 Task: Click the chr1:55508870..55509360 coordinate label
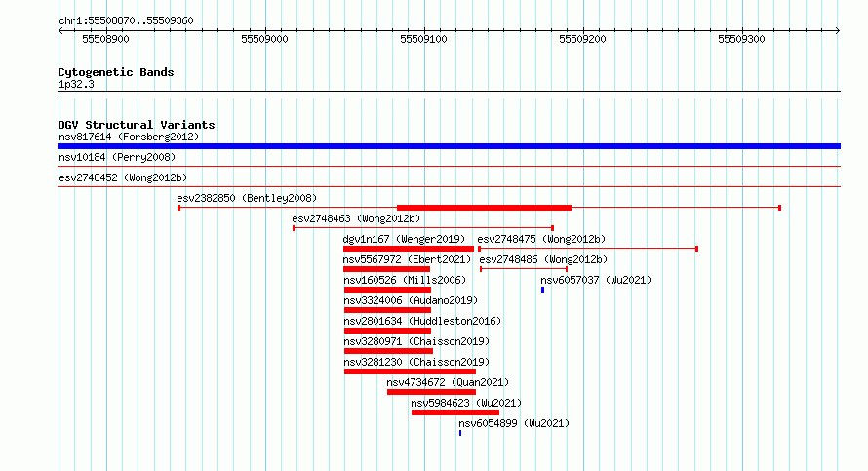126,21
